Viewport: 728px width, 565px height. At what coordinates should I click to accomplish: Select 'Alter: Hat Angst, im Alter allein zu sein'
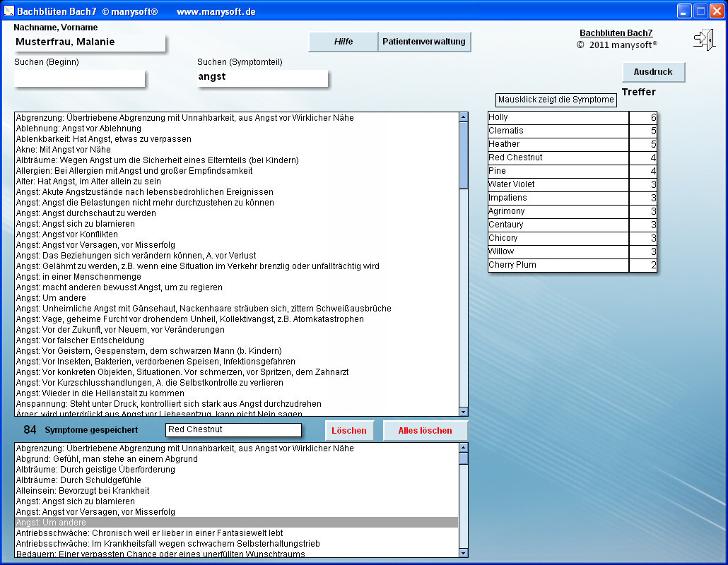237,182
